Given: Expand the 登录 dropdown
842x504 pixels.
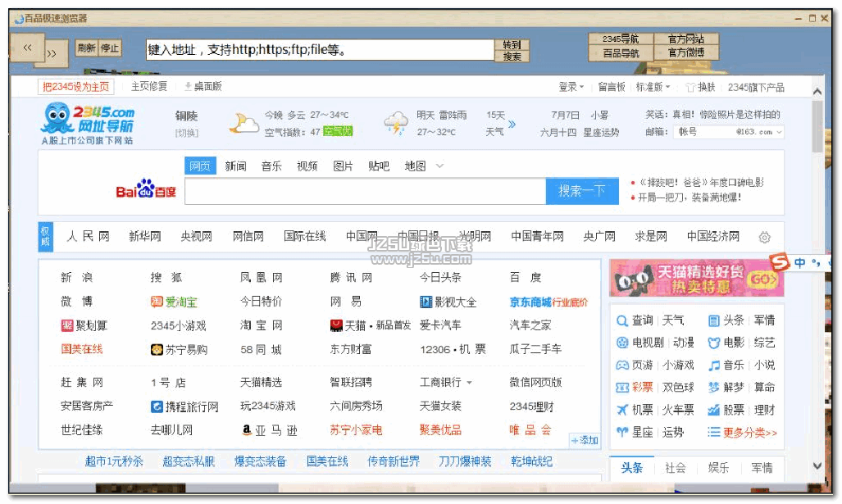Looking at the screenshot, I should (571, 87).
